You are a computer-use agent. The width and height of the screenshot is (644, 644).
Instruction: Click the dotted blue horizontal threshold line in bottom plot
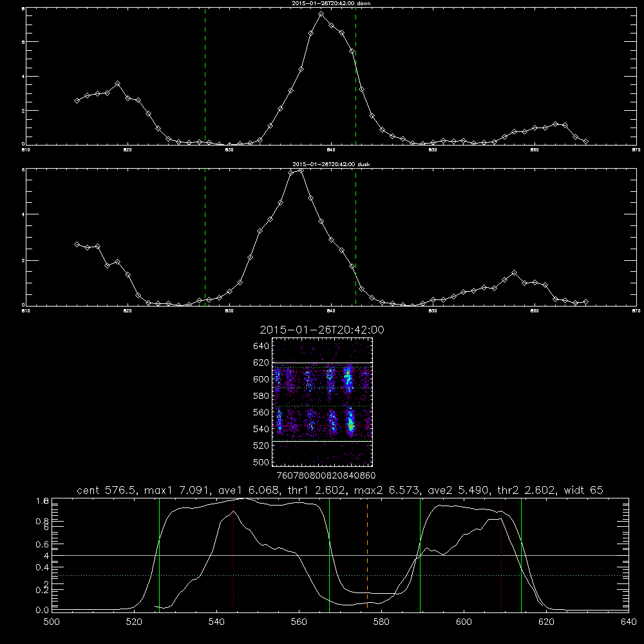tap(340, 575)
